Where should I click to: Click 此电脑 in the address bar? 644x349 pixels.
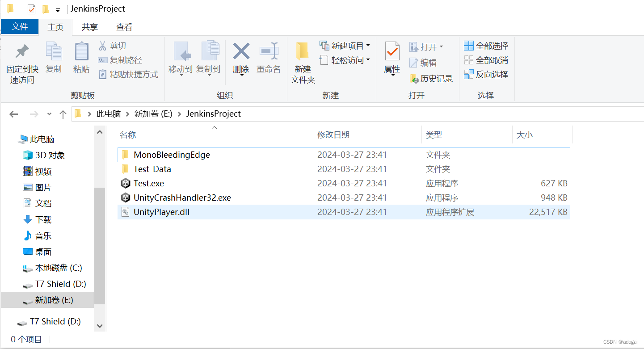pos(109,114)
